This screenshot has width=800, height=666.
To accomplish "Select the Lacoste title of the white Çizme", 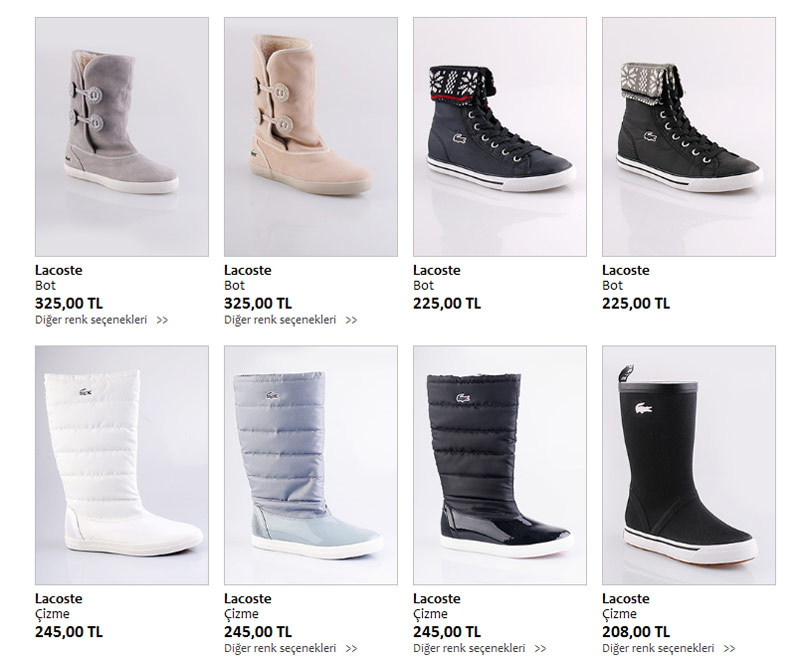I will (x=59, y=598).
